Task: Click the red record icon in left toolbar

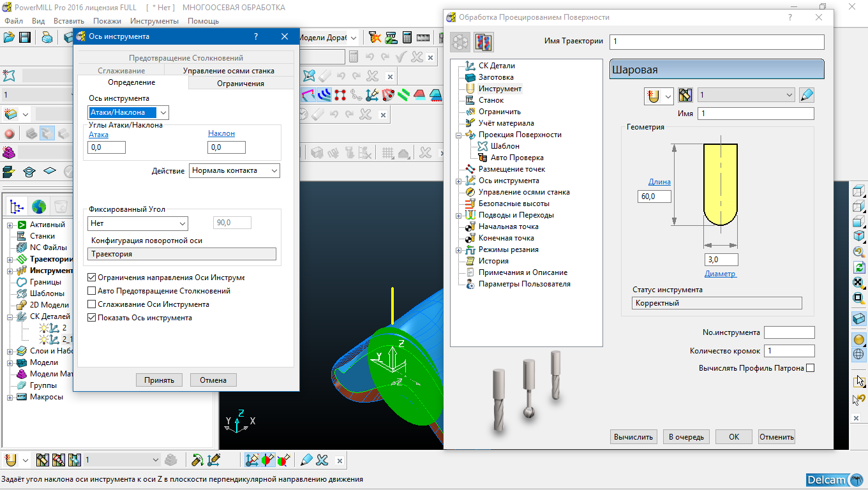Action: tap(10, 134)
